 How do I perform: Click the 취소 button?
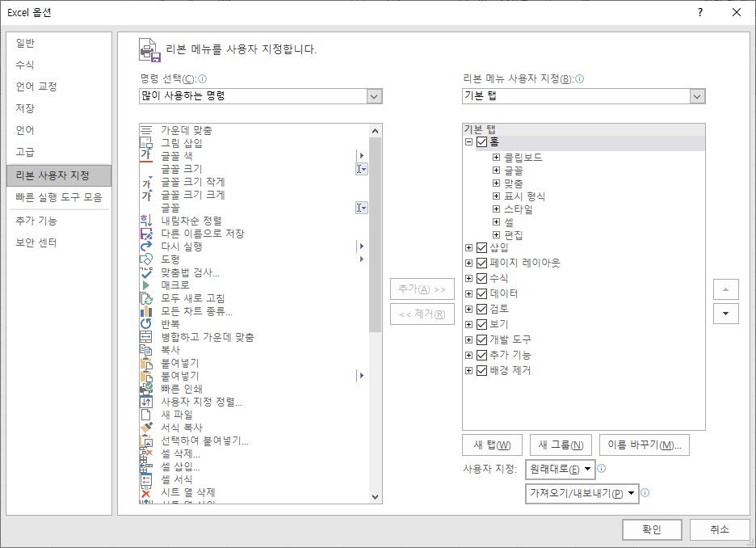coord(720,529)
